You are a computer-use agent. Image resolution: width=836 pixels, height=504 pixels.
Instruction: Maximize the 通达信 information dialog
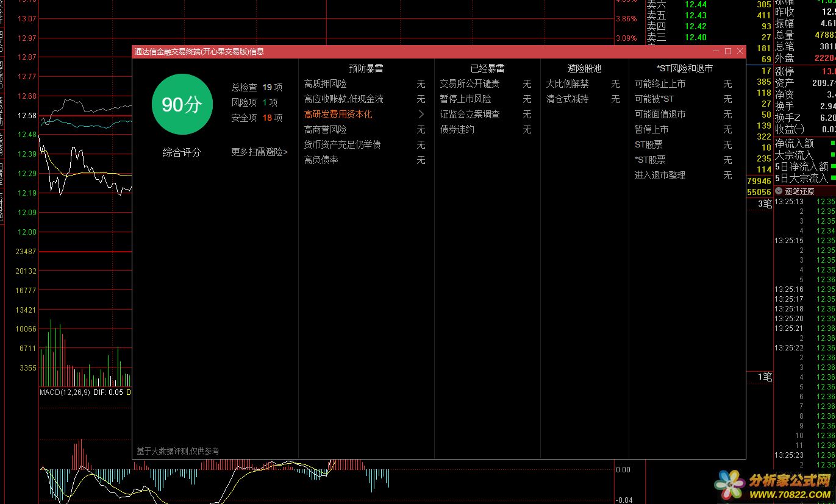point(727,51)
